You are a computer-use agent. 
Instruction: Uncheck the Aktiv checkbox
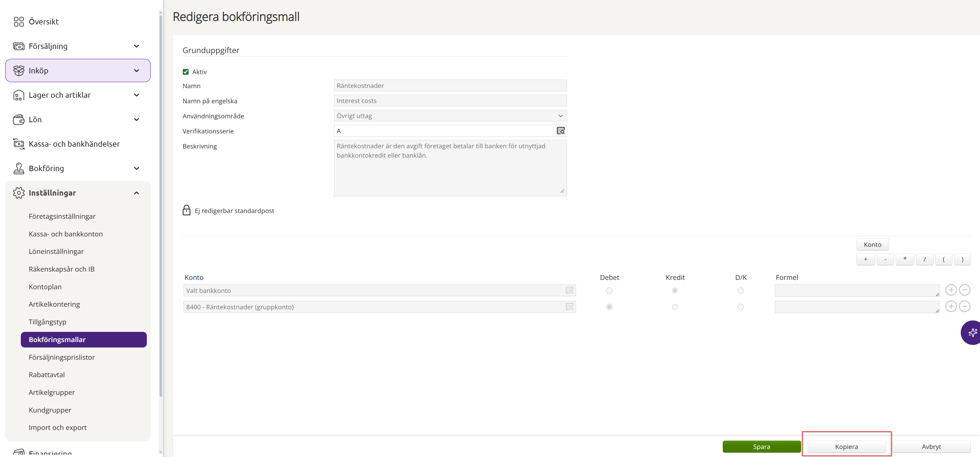click(x=186, y=72)
